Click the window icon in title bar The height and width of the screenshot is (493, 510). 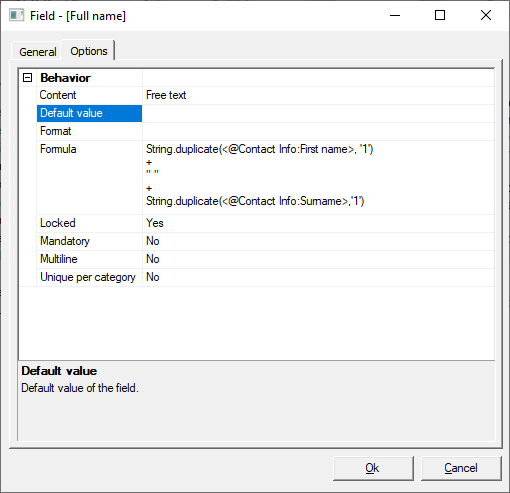tap(17, 15)
